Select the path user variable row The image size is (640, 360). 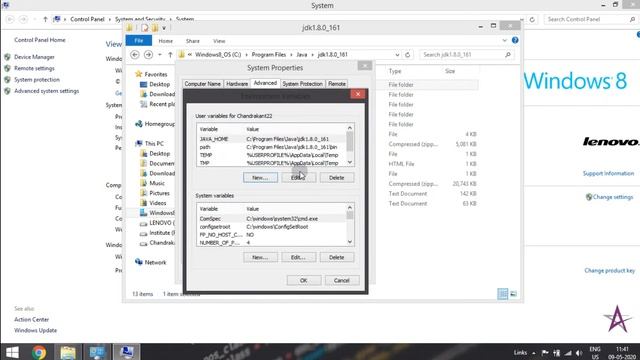coord(271,147)
